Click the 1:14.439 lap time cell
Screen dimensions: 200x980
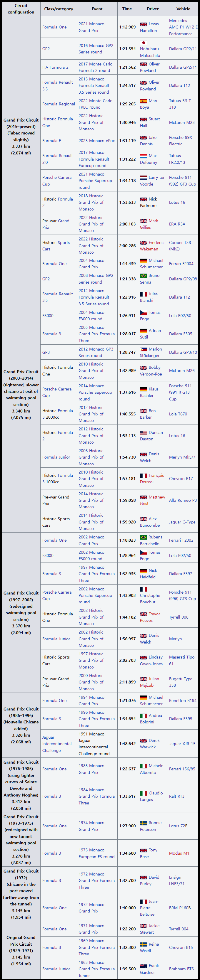(x=127, y=264)
